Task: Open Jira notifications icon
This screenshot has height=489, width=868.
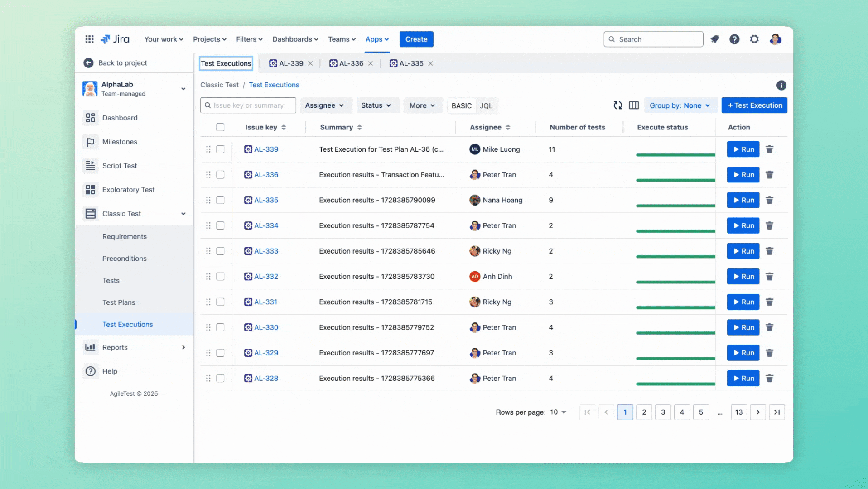Action: click(714, 39)
